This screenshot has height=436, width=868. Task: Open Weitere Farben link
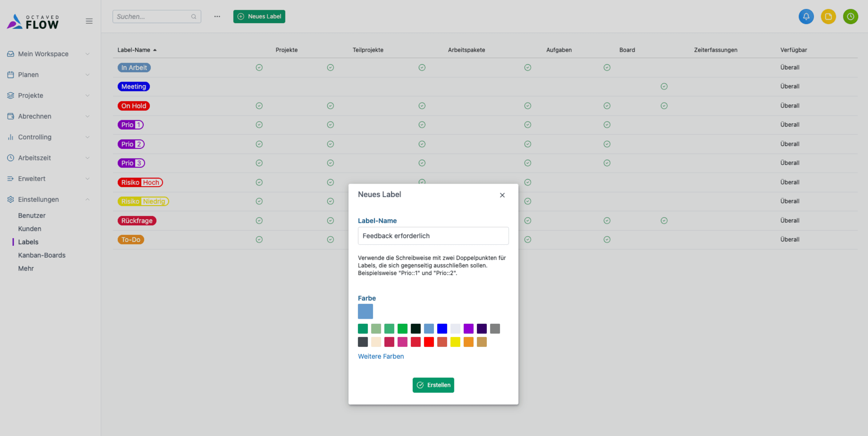[x=381, y=357]
